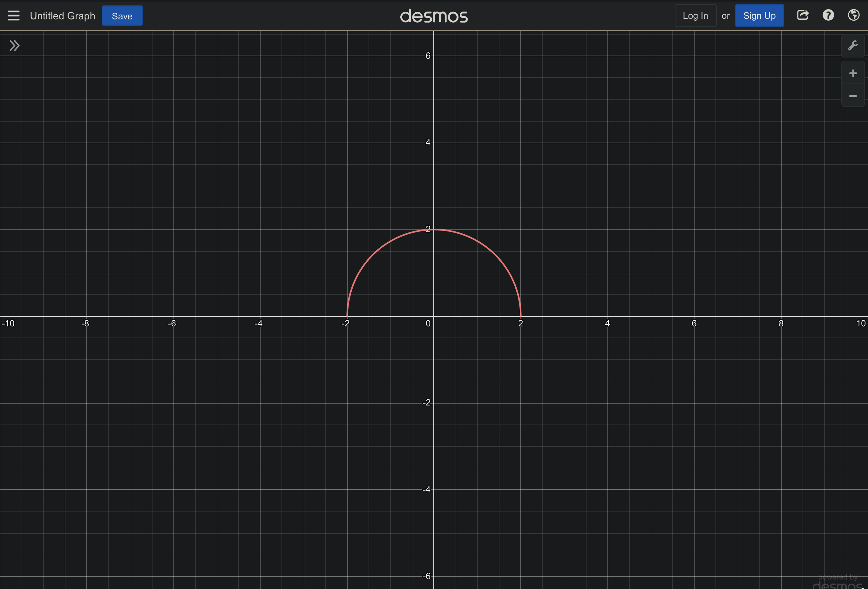Click the desmos logo in header
The image size is (868, 589).
434,16
